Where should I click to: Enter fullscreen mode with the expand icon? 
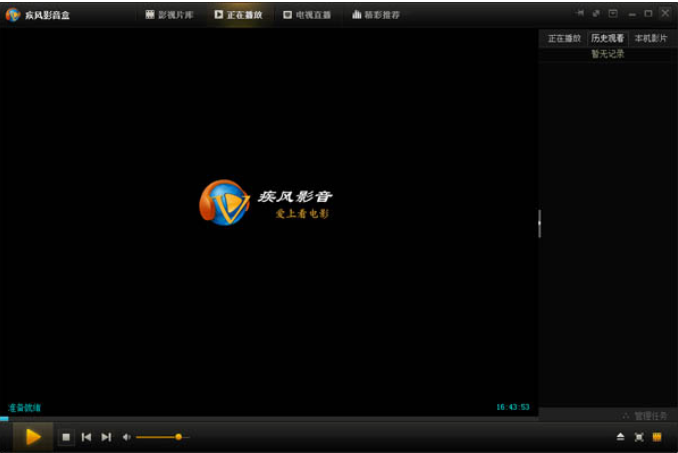pyautogui.click(x=639, y=437)
